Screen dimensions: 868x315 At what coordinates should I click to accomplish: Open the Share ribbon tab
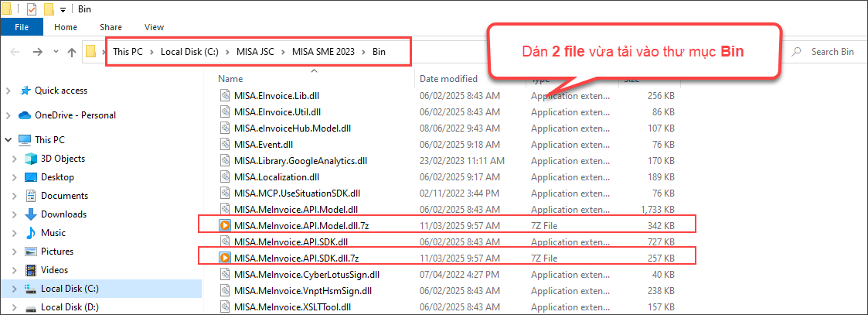pyautogui.click(x=111, y=27)
